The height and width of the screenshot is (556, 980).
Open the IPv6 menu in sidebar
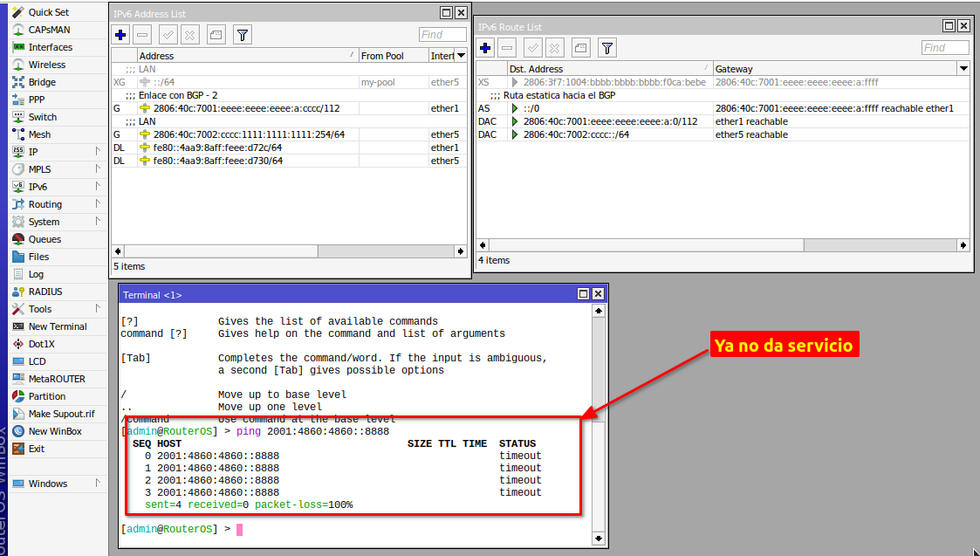coord(38,187)
